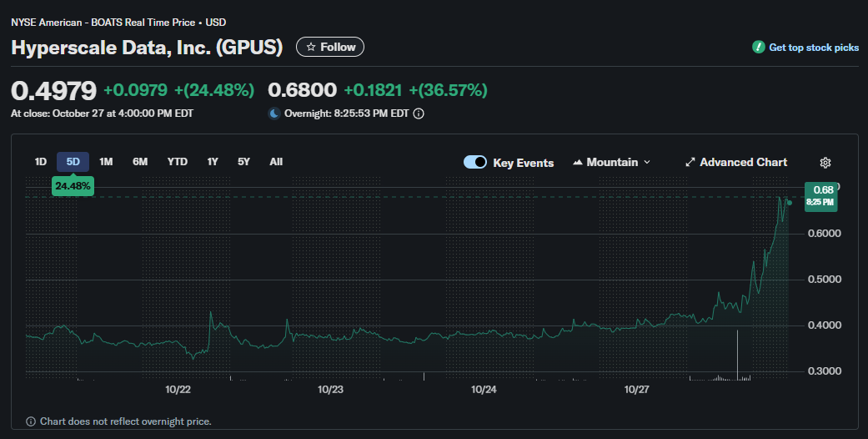The width and height of the screenshot is (868, 439).
Task: Show the All time range
Action: point(276,162)
